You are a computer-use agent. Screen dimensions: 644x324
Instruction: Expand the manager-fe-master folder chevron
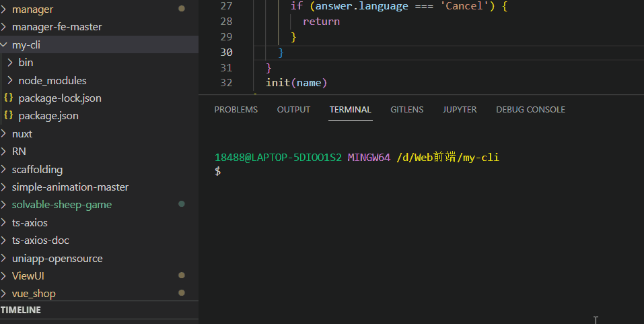pyautogui.click(x=3, y=27)
